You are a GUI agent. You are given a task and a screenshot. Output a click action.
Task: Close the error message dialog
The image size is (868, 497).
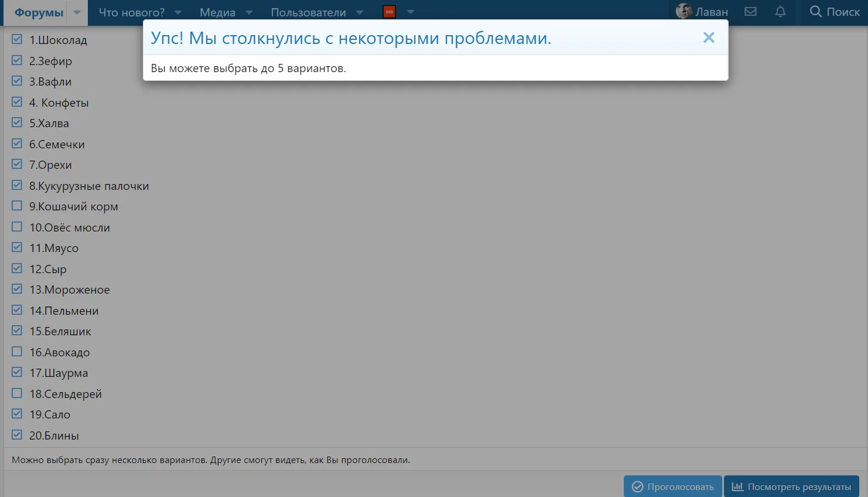click(x=709, y=38)
